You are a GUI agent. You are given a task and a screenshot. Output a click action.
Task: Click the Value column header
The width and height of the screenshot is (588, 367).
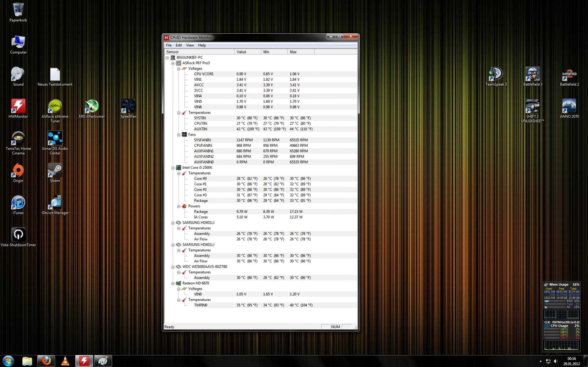[248, 52]
